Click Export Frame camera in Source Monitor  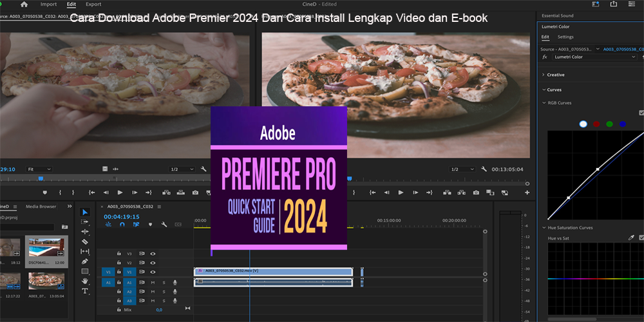click(196, 192)
